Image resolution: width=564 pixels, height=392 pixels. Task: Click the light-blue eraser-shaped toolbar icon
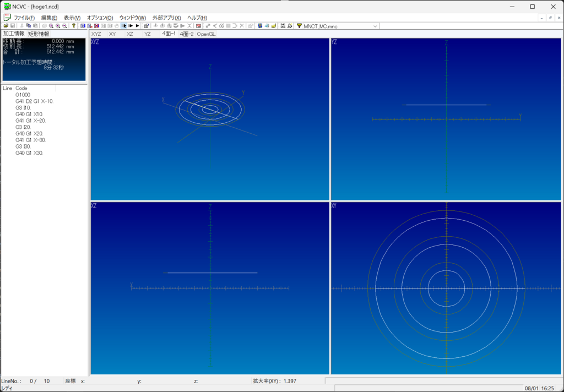[x=267, y=26]
